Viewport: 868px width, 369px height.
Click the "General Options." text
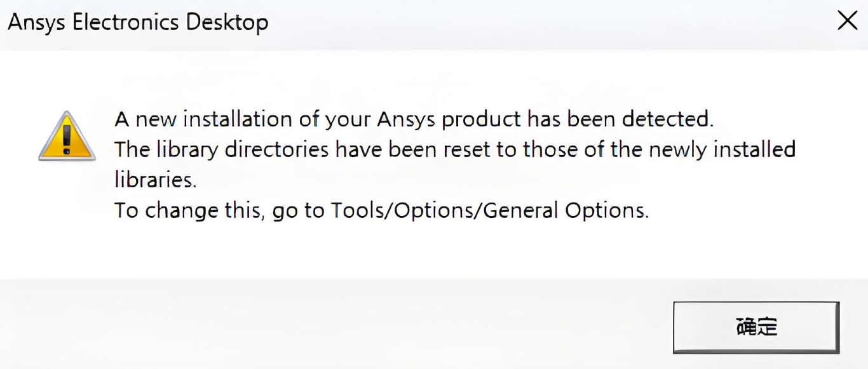coord(567,211)
